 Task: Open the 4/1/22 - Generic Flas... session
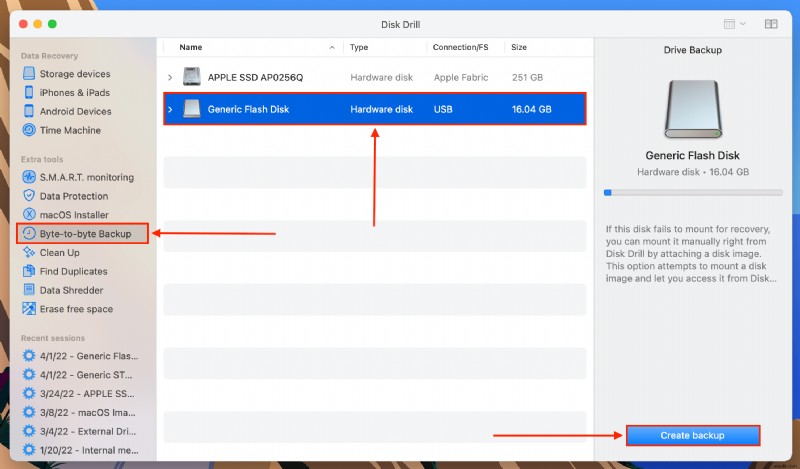click(x=89, y=356)
